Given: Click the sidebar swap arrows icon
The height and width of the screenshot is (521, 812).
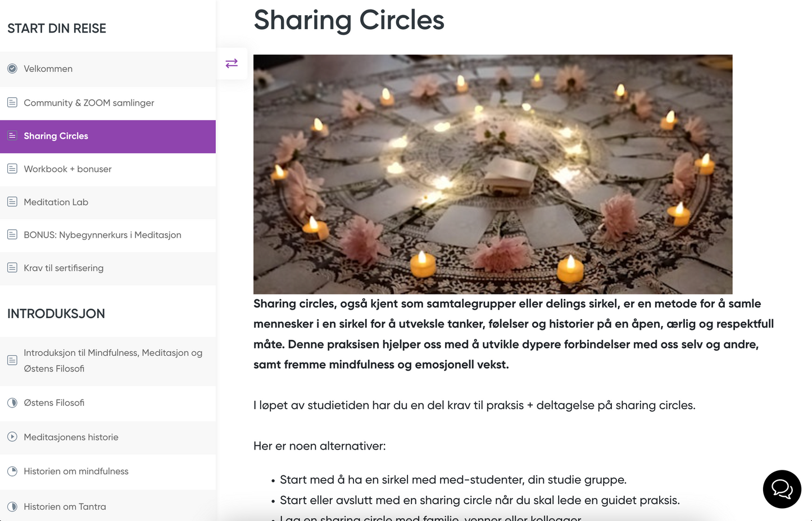Looking at the screenshot, I should (232, 64).
